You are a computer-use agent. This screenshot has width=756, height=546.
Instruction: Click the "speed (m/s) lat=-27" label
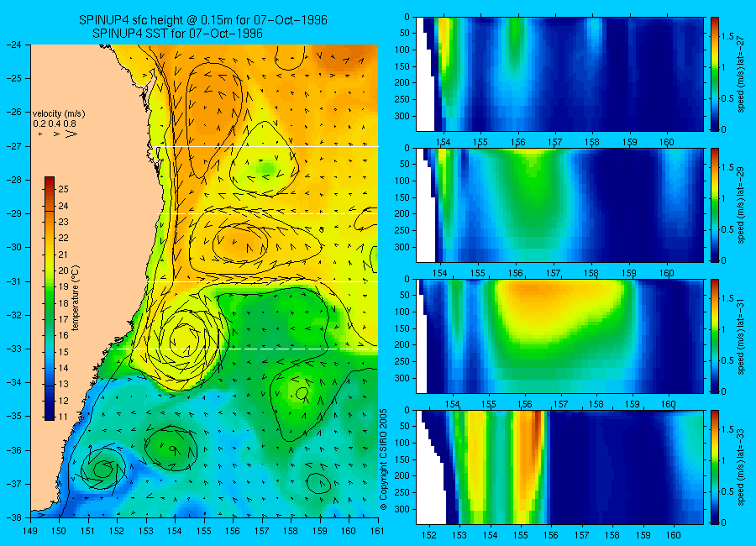pyautogui.click(x=742, y=74)
